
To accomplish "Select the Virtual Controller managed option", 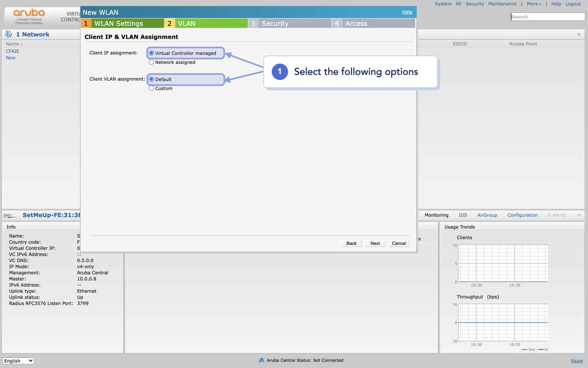I will (151, 53).
